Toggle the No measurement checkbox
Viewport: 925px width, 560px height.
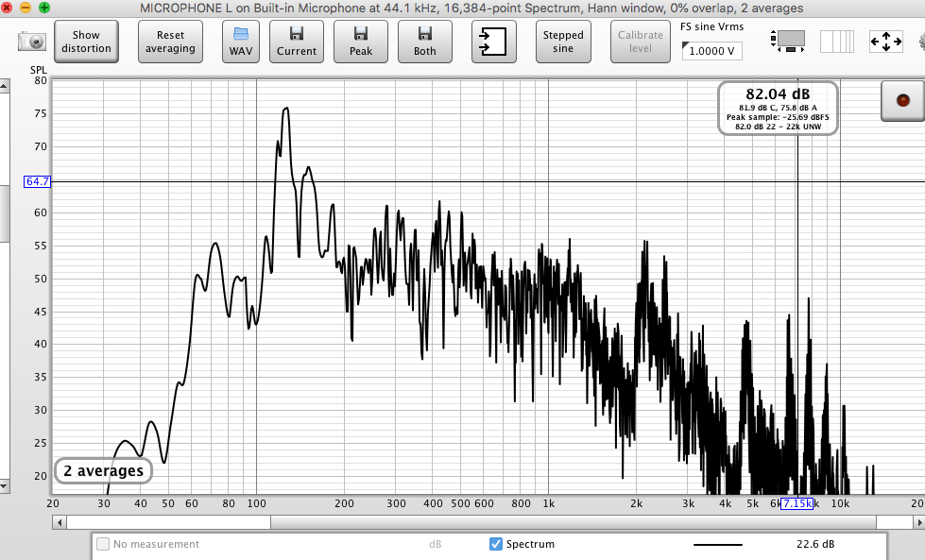point(103,544)
